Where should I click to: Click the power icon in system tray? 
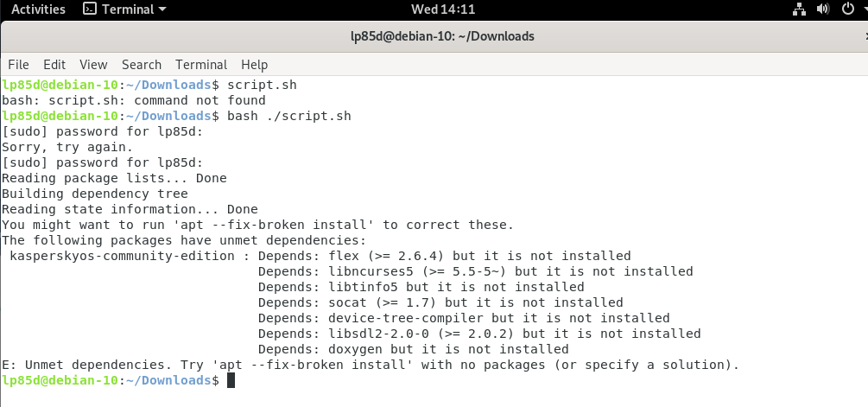click(x=846, y=10)
